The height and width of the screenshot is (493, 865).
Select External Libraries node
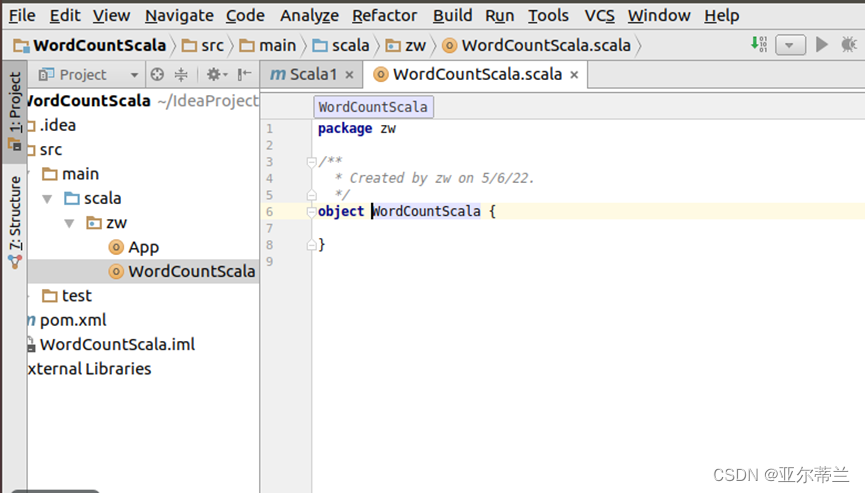89,368
